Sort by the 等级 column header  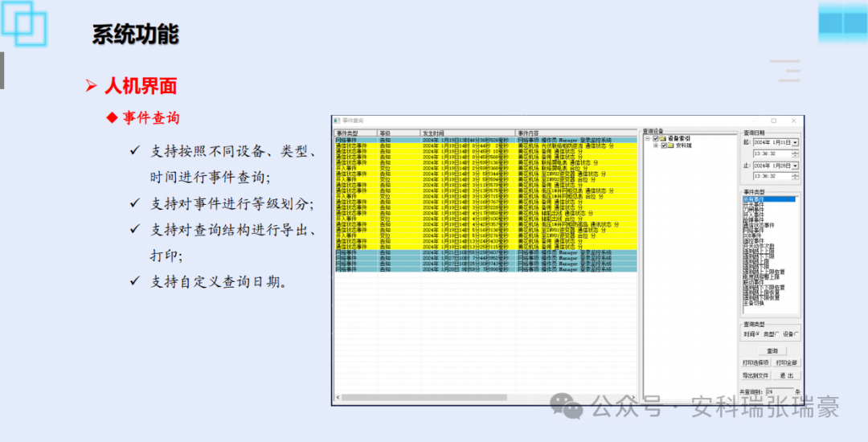click(399, 133)
